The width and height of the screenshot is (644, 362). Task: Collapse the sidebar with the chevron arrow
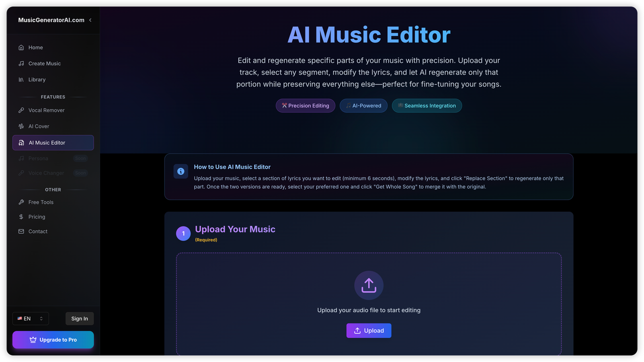(x=91, y=20)
